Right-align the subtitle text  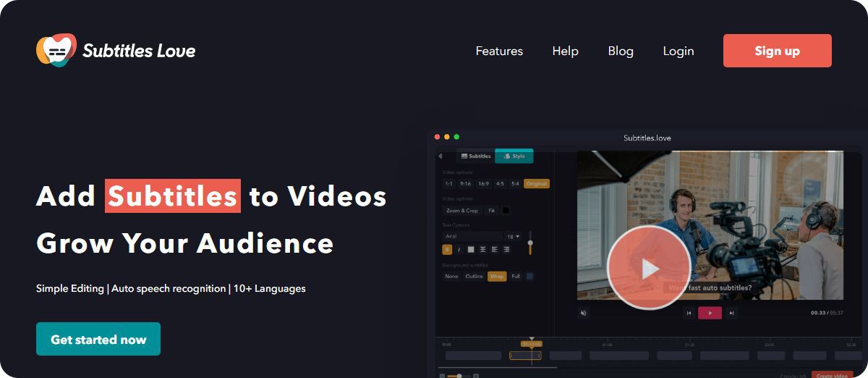(506, 250)
